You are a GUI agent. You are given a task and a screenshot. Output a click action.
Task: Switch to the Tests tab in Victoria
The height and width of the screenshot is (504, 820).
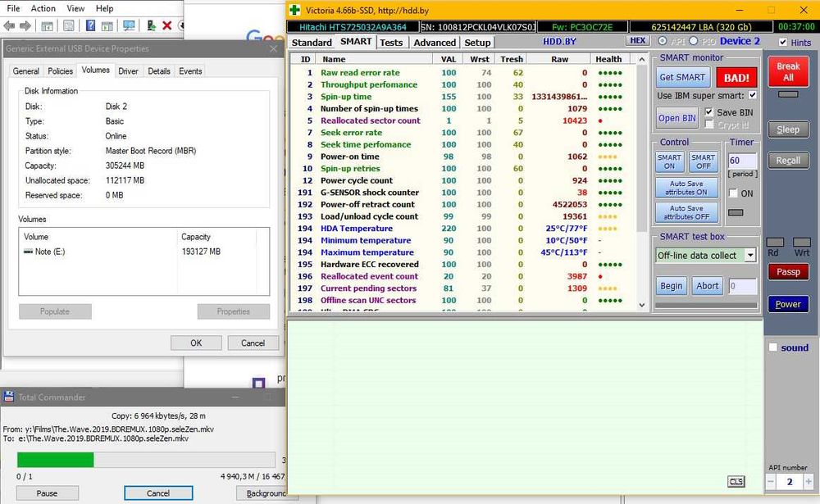click(391, 42)
